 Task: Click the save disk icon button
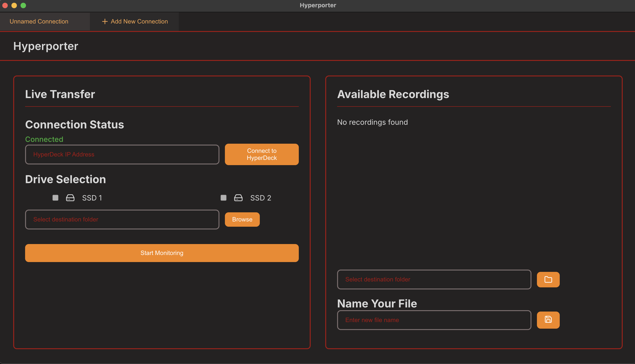tap(548, 320)
